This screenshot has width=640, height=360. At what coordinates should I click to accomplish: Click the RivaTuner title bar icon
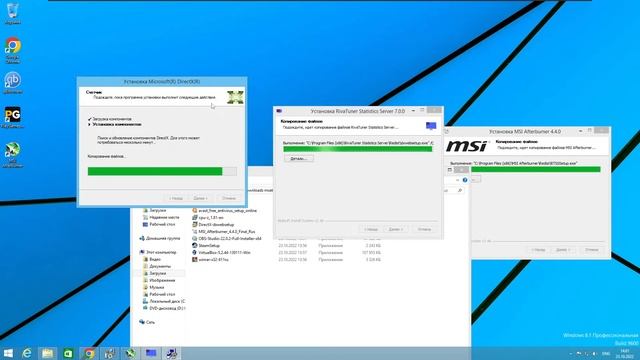tap(279, 111)
